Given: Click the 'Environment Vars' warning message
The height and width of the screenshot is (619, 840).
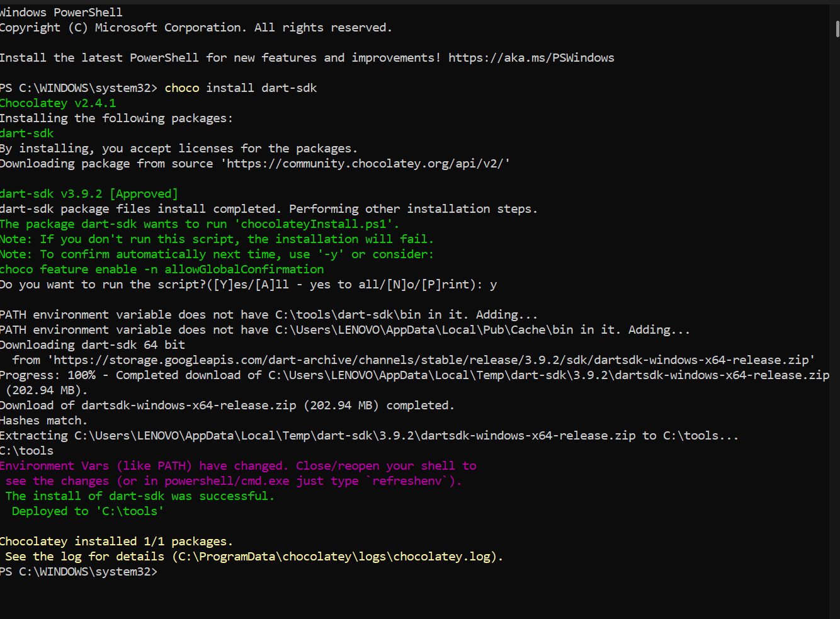Looking at the screenshot, I should coord(54,466).
